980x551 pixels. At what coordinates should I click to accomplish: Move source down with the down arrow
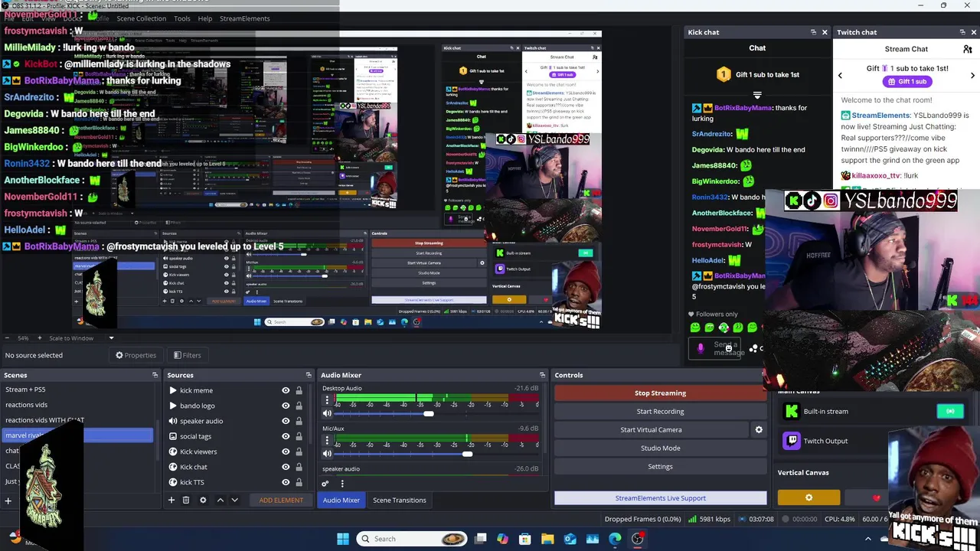(x=234, y=500)
